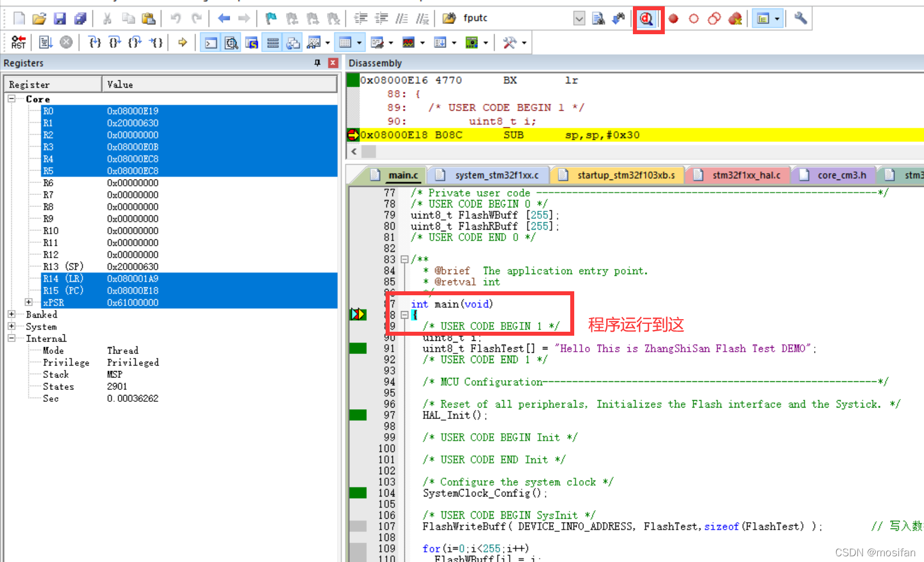Toggle Command window
Image resolution: width=924 pixels, height=562 pixels.
[211, 43]
